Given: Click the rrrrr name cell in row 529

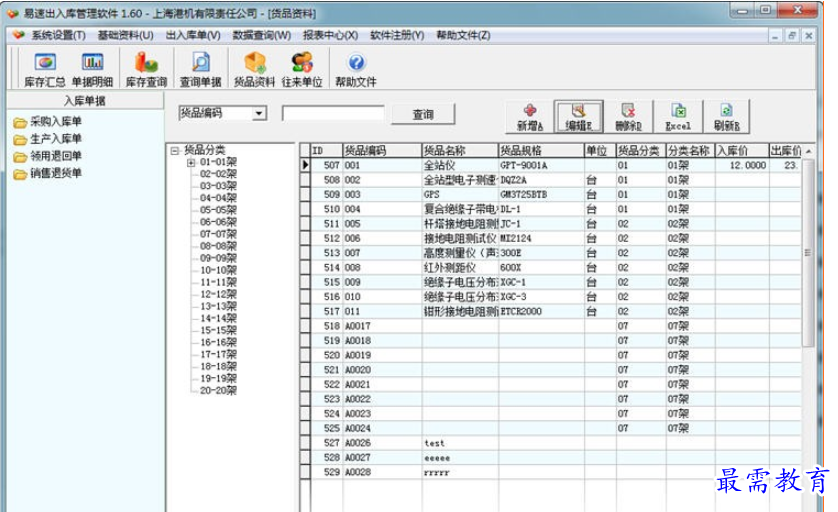Looking at the screenshot, I should (460, 472).
